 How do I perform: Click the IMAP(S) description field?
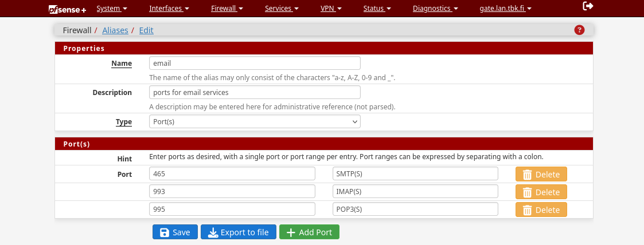pos(415,191)
